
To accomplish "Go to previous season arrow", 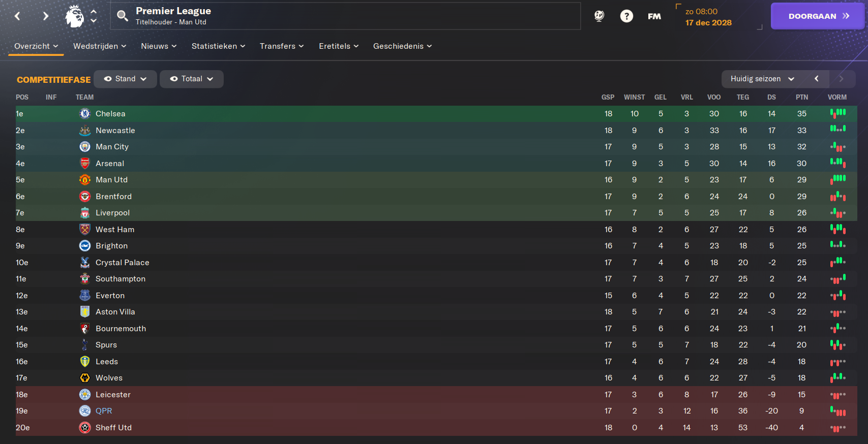I will click(x=817, y=79).
